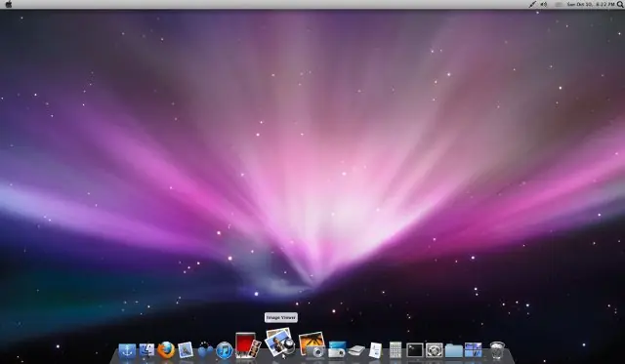Open the document pages dock icon

click(x=375, y=350)
